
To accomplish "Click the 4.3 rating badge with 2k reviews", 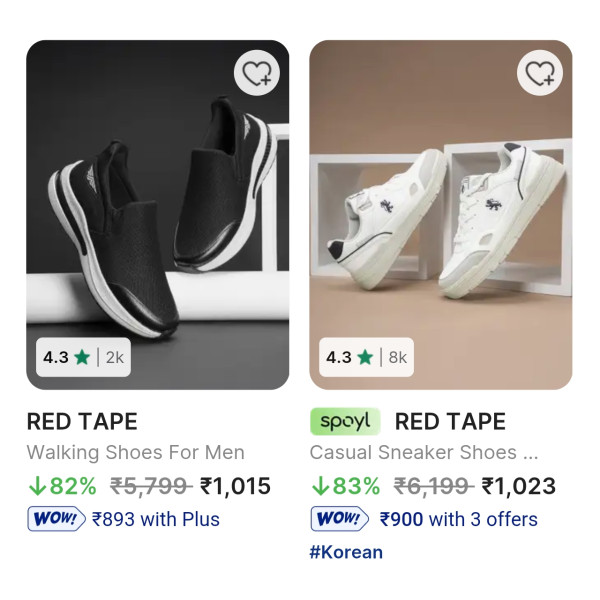I will [x=83, y=356].
